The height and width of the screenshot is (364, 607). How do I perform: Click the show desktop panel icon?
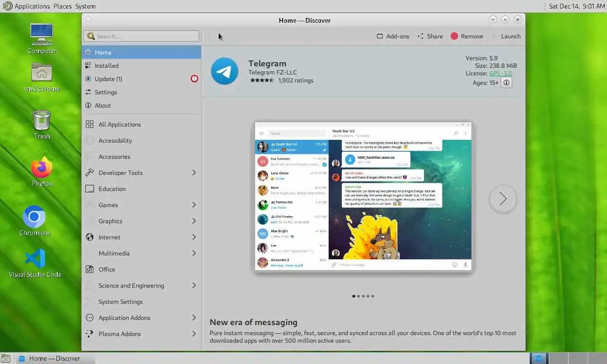(5, 358)
